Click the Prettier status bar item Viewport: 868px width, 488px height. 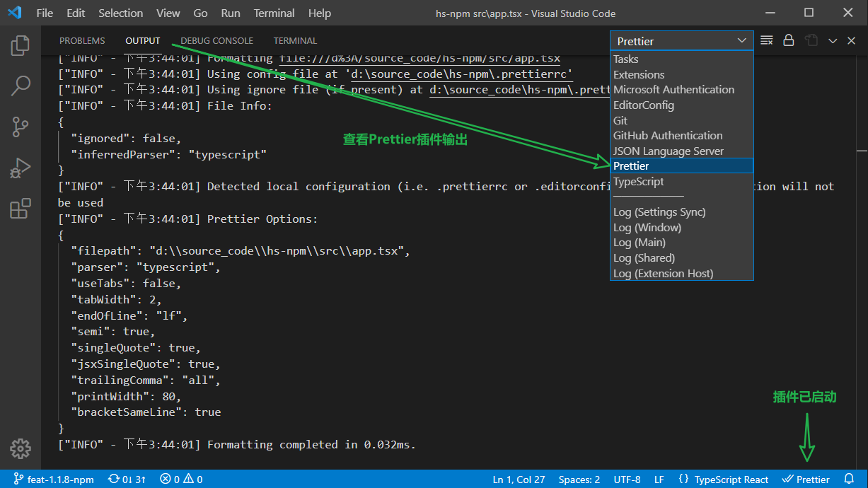(x=806, y=480)
